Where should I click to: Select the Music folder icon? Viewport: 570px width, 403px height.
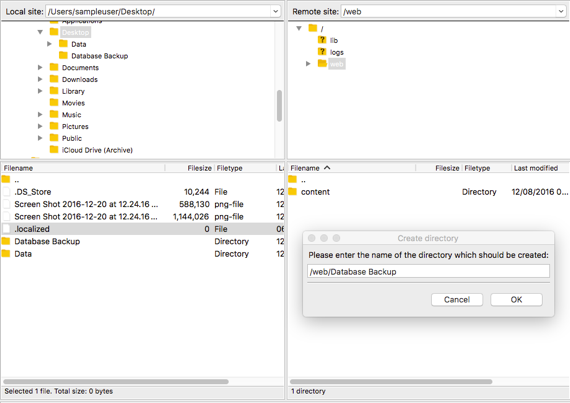coord(54,114)
